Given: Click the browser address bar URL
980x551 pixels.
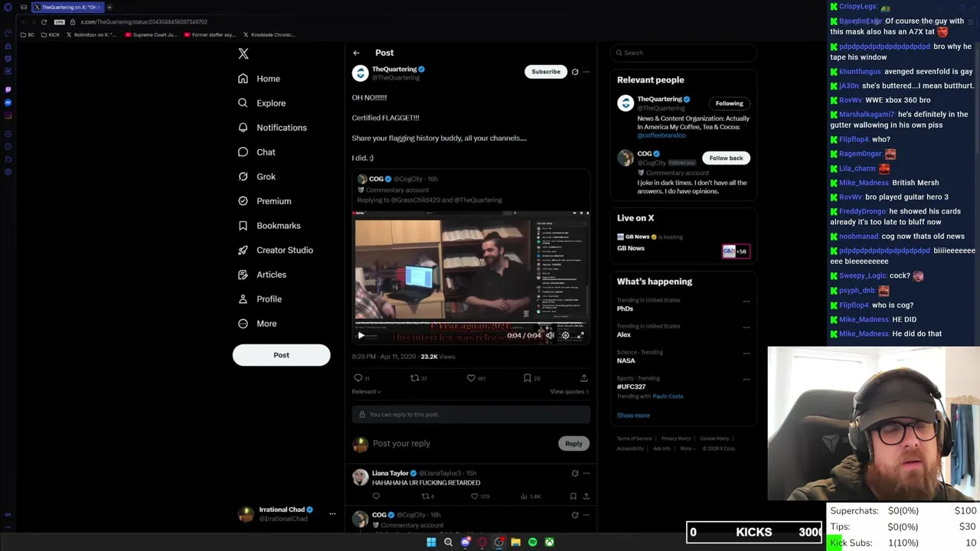Looking at the screenshot, I should coord(144,22).
